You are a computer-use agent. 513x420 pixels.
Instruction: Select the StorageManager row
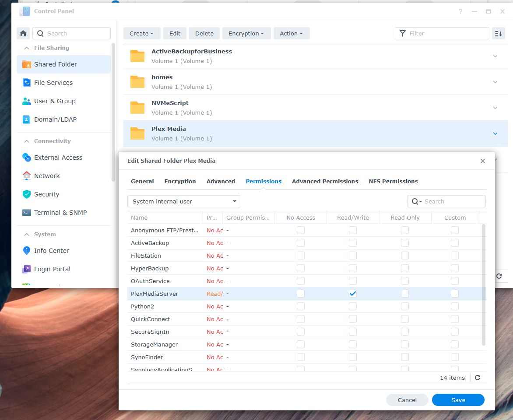click(306, 344)
